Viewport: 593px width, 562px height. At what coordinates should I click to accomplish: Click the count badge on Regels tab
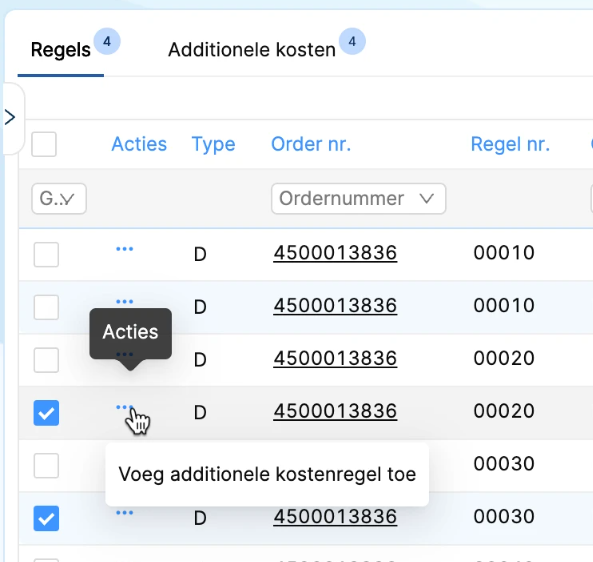coord(107,41)
